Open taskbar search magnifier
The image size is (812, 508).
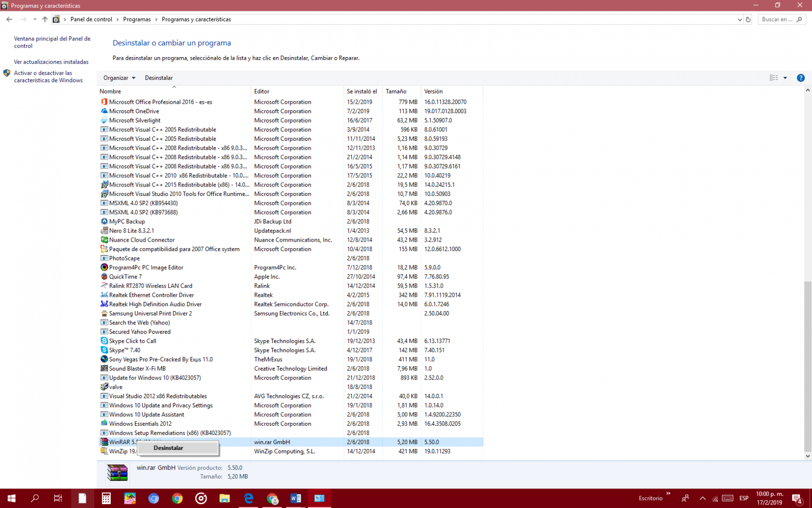coord(34,498)
